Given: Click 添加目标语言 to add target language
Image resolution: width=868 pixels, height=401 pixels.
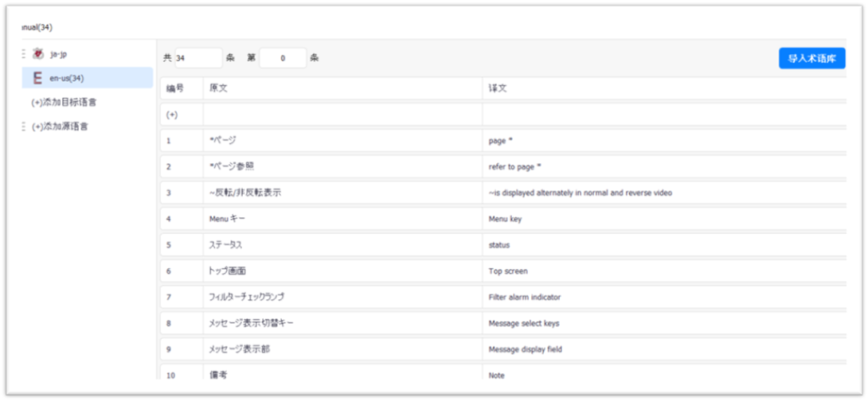Looking at the screenshot, I should tap(64, 103).
